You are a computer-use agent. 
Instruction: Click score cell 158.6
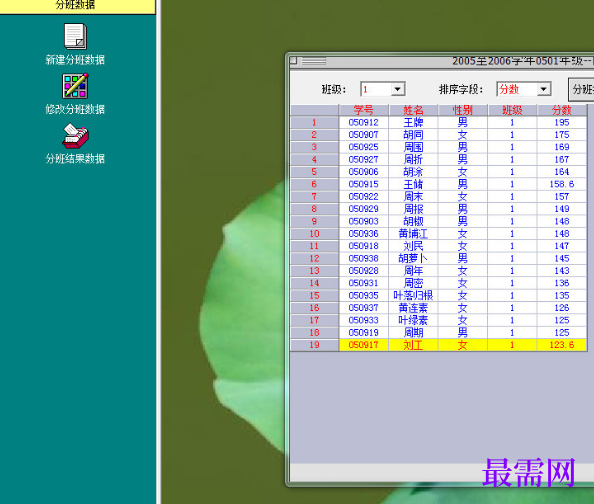pos(562,184)
